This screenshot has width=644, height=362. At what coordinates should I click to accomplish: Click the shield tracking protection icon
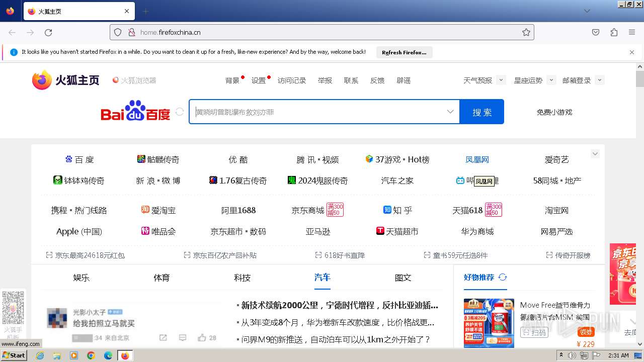[x=118, y=32]
